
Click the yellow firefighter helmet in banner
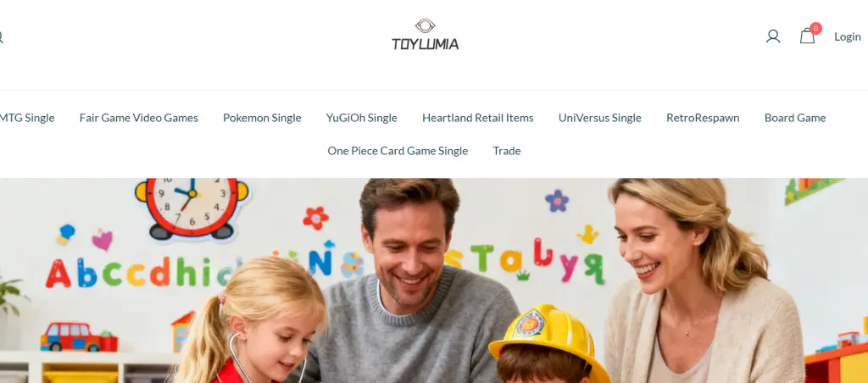point(548,338)
